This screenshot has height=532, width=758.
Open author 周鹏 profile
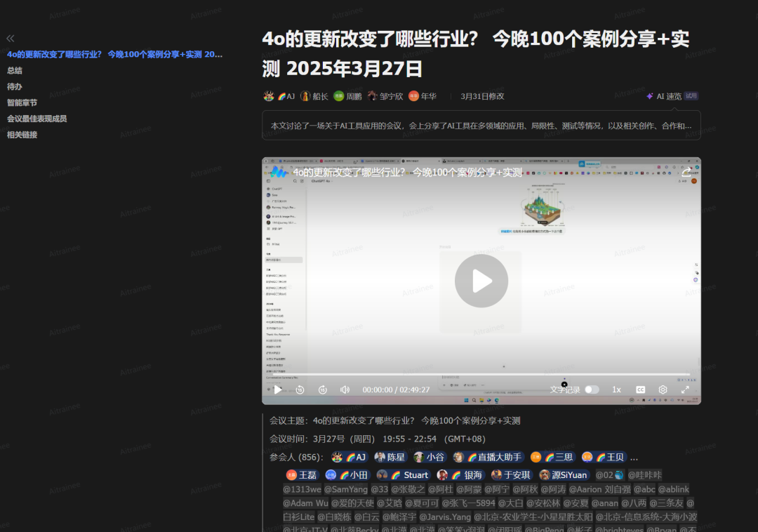pyautogui.click(x=347, y=96)
